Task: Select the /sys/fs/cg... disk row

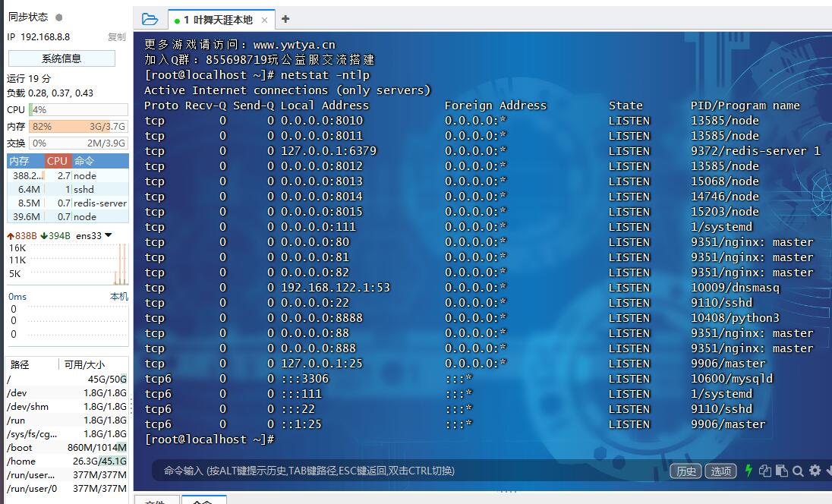Action: [x=67, y=434]
